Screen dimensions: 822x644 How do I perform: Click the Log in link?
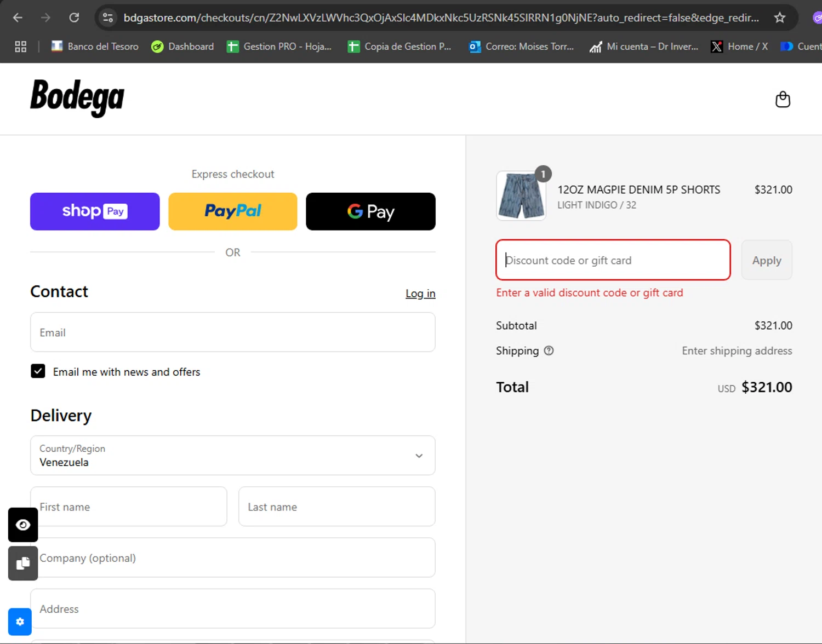tap(420, 294)
